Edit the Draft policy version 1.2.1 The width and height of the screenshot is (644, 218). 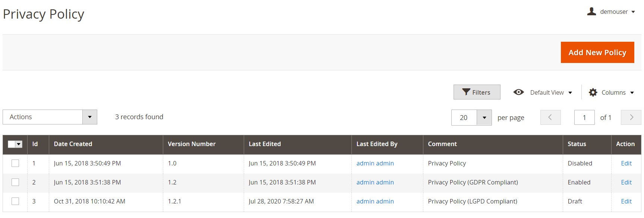[x=626, y=201]
